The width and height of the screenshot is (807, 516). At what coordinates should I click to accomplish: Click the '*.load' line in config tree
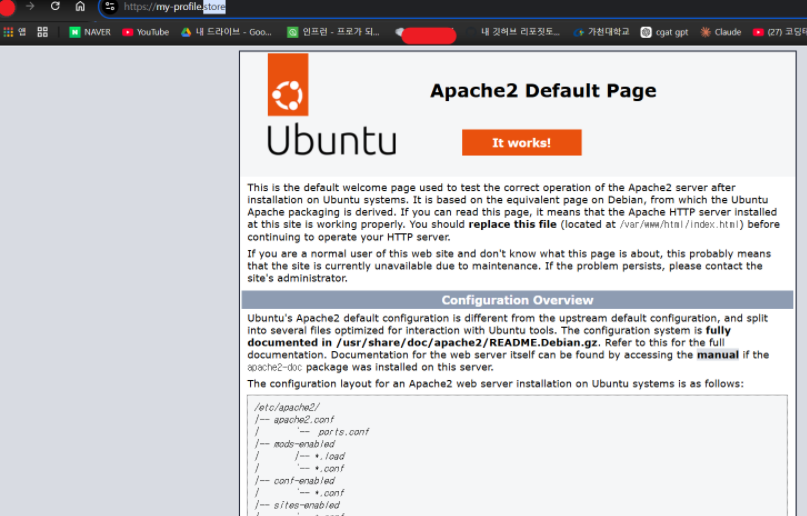coord(329,456)
